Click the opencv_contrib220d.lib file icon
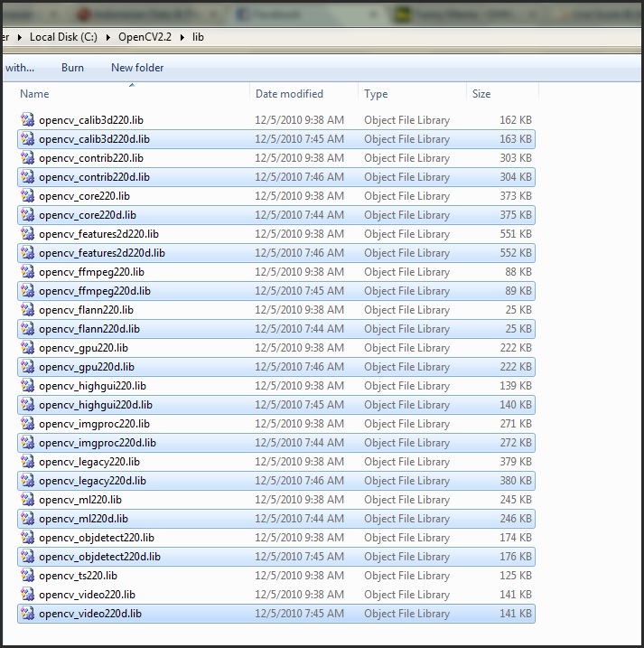The height and width of the screenshot is (648, 644). pyautogui.click(x=28, y=177)
